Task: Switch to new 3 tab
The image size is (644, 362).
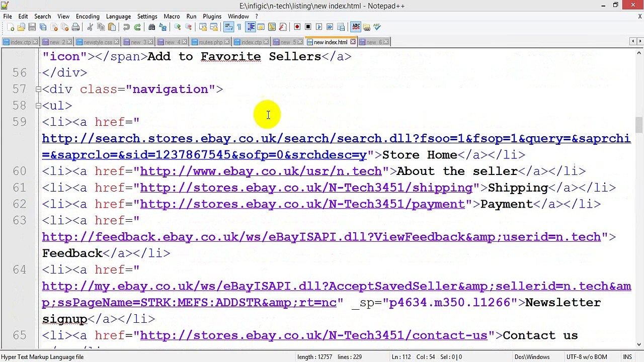Action: click(x=138, y=42)
